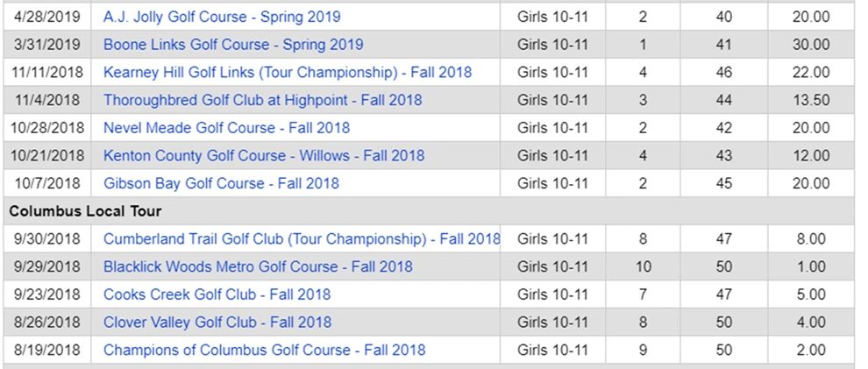Select the 3/31/2019 date cell

coord(47,45)
